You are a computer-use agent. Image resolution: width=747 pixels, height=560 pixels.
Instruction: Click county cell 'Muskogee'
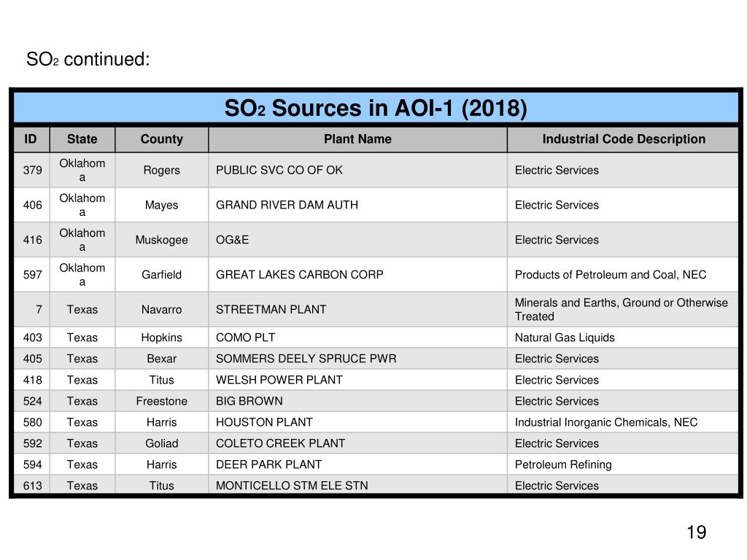pyautogui.click(x=161, y=240)
